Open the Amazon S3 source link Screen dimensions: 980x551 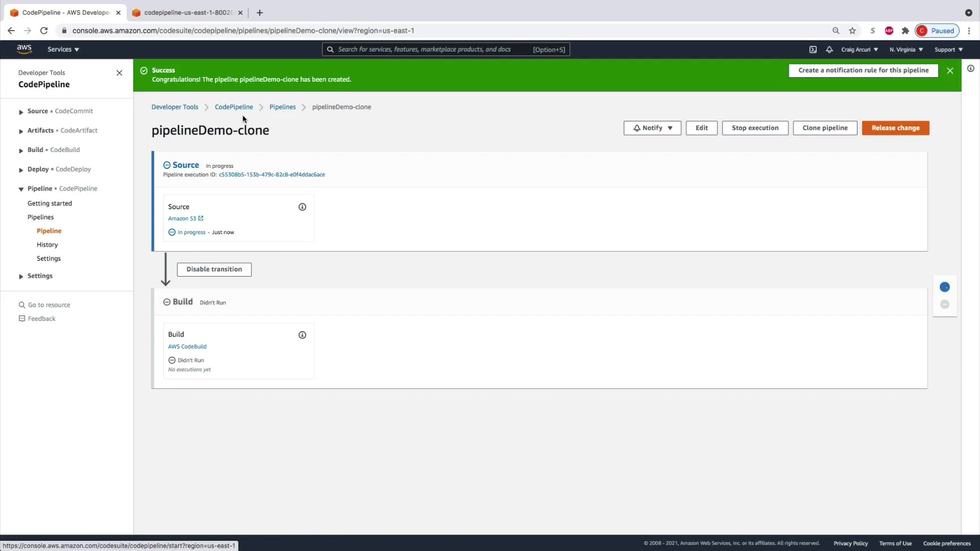coord(182,218)
